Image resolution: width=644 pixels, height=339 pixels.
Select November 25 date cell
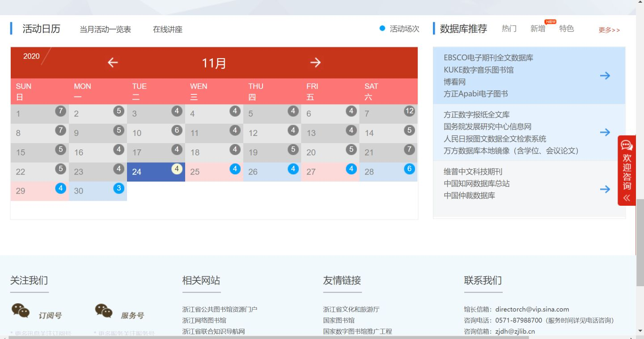(x=214, y=172)
